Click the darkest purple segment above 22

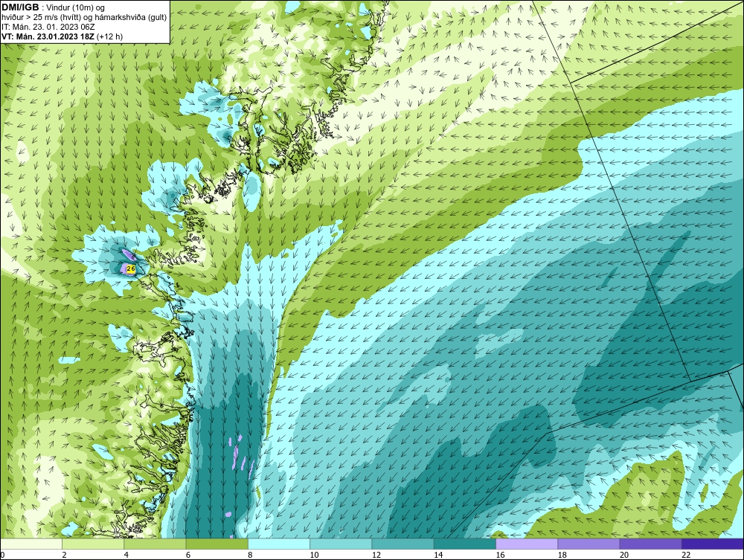tap(713, 544)
